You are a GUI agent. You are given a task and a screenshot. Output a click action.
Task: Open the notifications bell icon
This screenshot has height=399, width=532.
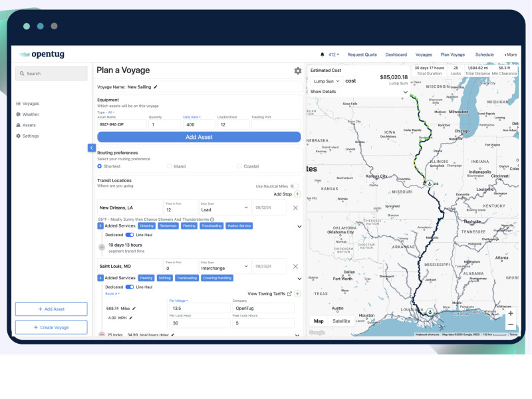pyautogui.click(x=322, y=55)
